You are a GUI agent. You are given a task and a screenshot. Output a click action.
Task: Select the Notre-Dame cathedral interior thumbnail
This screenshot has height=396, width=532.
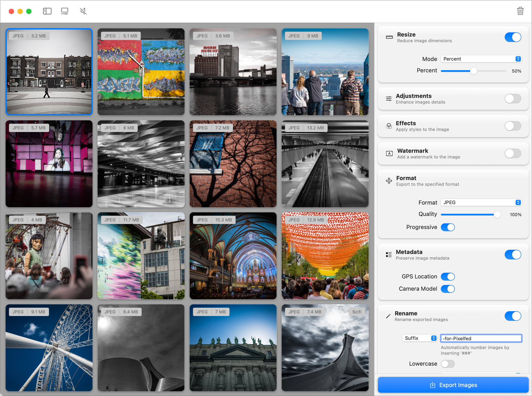pos(233,256)
